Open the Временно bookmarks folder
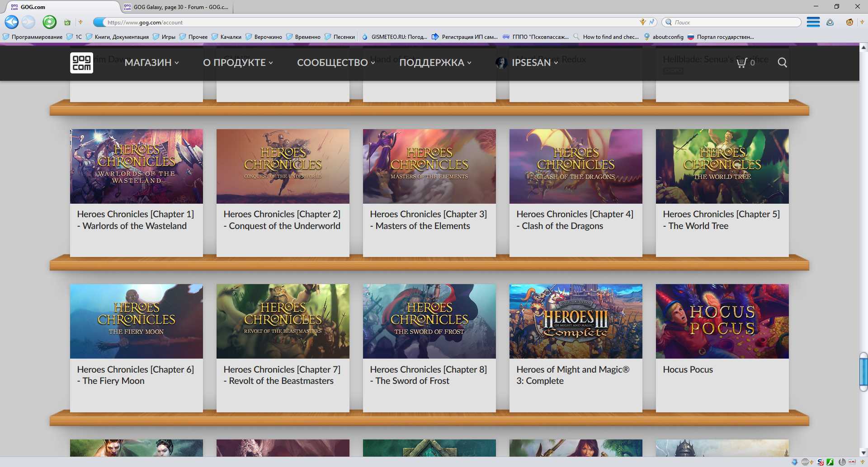This screenshot has height=467, width=868. point(303,37)
